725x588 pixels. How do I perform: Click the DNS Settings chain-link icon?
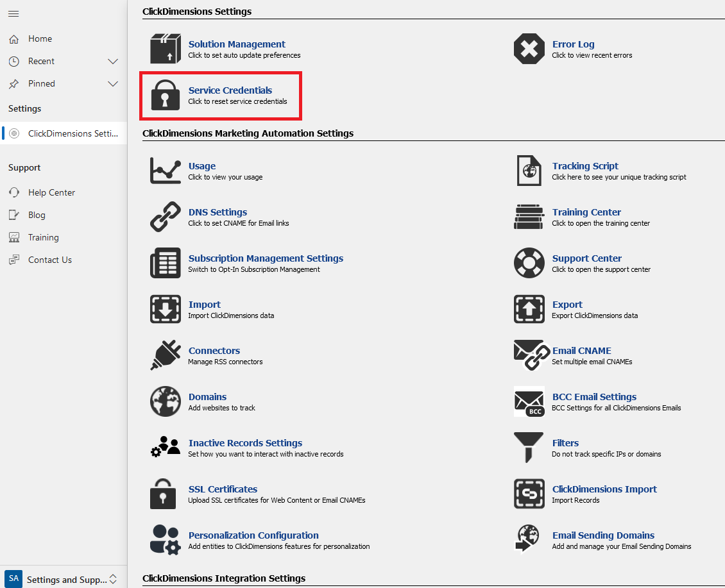coord(165,216)
